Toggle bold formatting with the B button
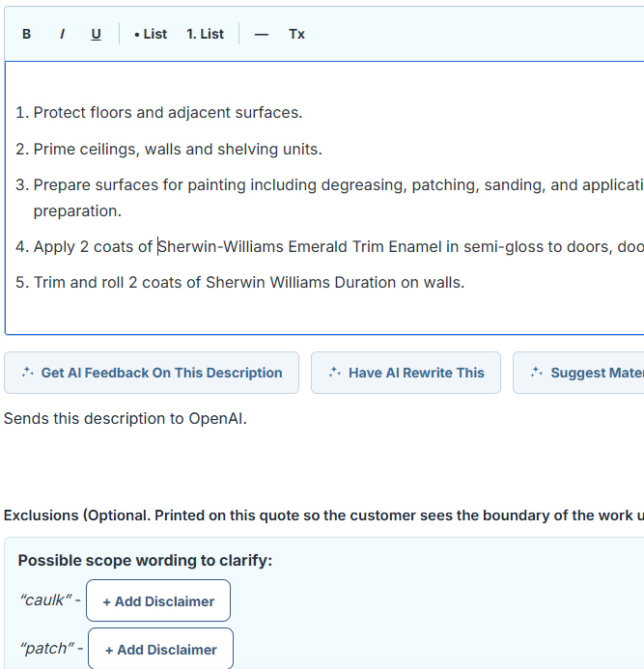Screen dimensions: 644x669 click(x=26, y=34)
